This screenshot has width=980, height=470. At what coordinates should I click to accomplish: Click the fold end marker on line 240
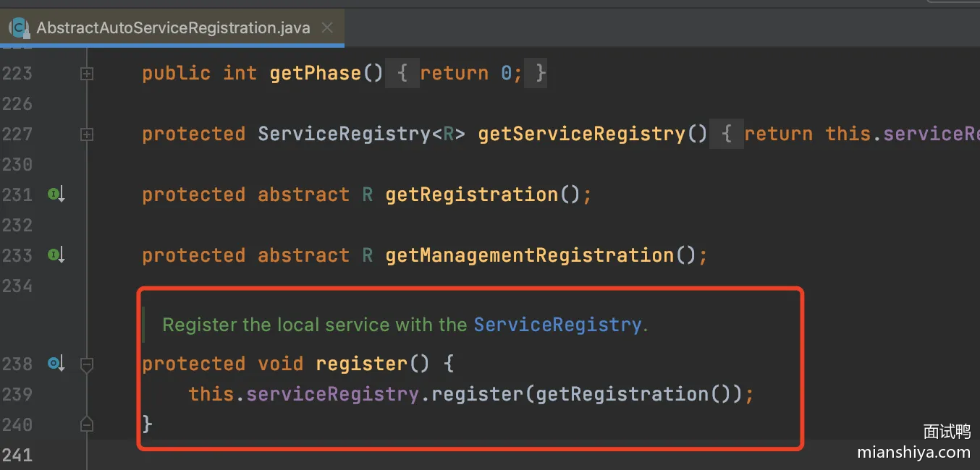[87, 424]
